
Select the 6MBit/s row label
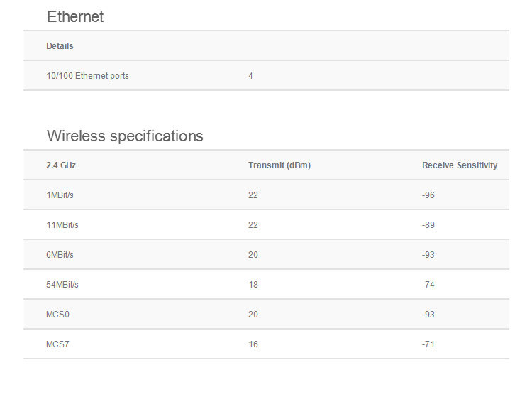[60, 255]
